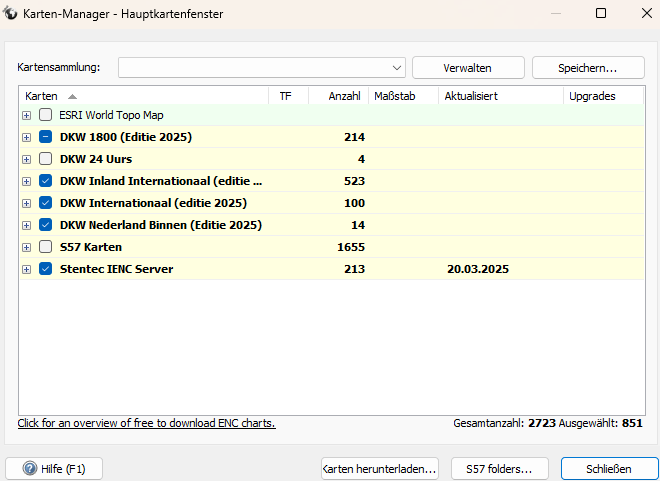This screenshot has width=660, height=481.
Task: Uncheck the Stentec IENC Server checkbox
Action: tap(46, 269)
